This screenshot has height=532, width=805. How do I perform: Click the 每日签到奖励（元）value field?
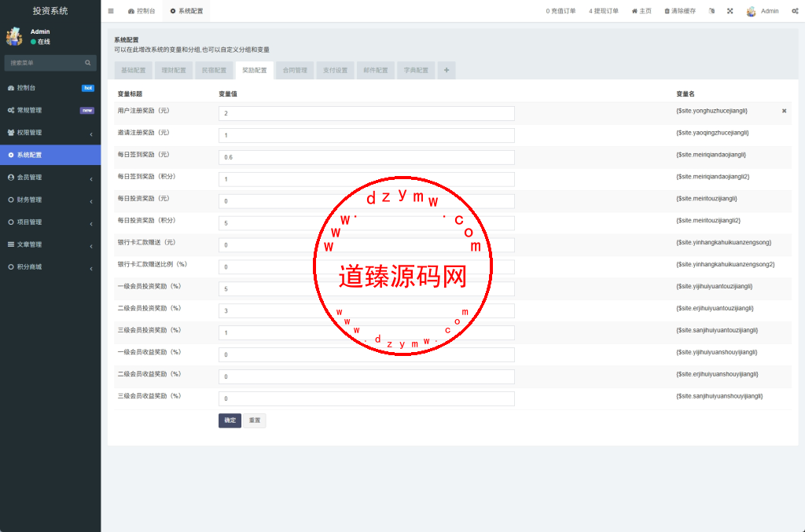[x=366, y=157]
